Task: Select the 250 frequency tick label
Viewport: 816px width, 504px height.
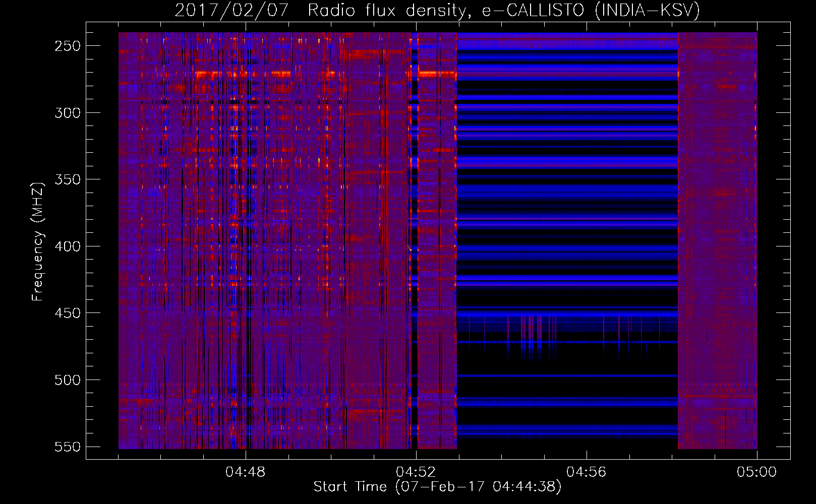Action: coord(68,46)
